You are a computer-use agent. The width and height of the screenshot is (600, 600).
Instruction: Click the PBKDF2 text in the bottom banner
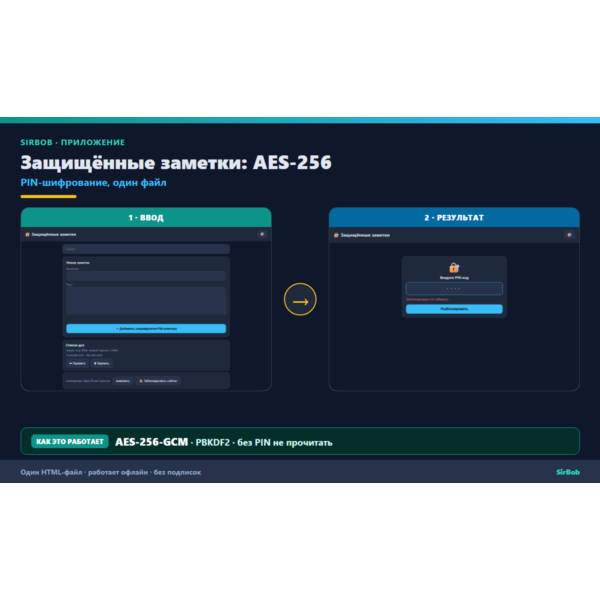tap(213, 443)
